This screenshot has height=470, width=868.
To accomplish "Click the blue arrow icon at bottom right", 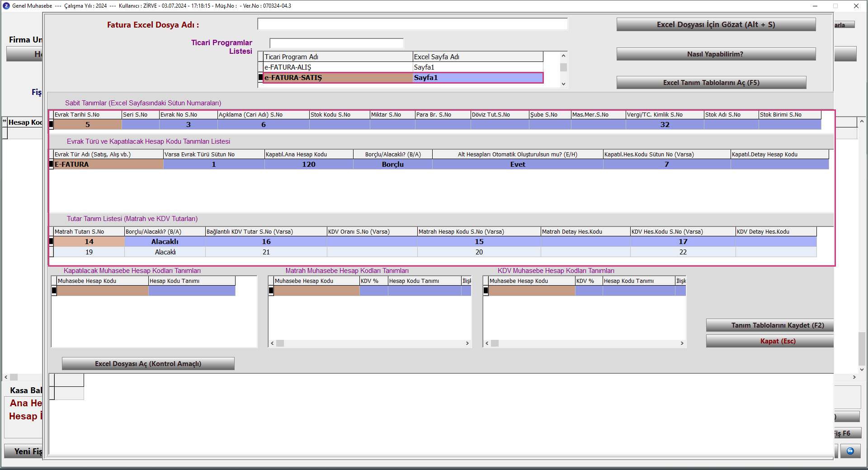I will click(850, 451).
